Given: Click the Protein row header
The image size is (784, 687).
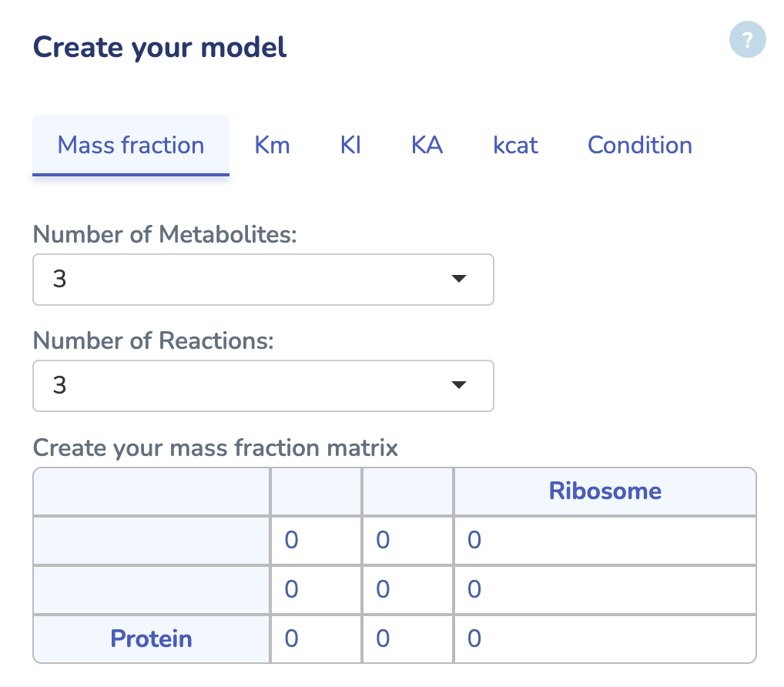Looking at the screenshot, I should tap(151, 638).
